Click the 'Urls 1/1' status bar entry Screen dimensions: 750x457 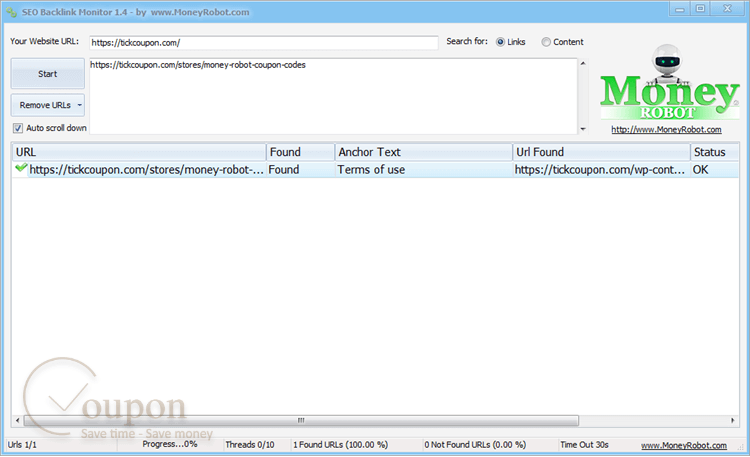point(22,445)
